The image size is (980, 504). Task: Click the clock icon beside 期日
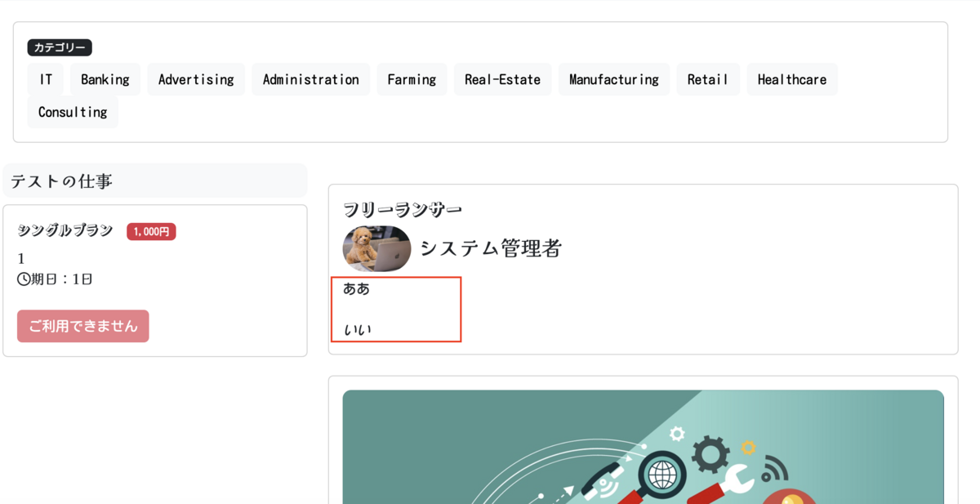pos(24,279)
